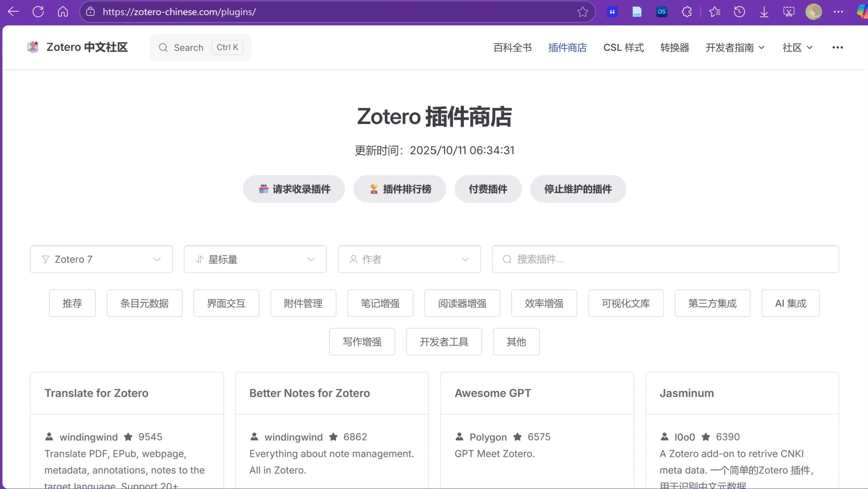Open the browser Extensions puzzle icon
Image resolution: width=868 pixels, height=489 pixels.
[x=687, y=12]
